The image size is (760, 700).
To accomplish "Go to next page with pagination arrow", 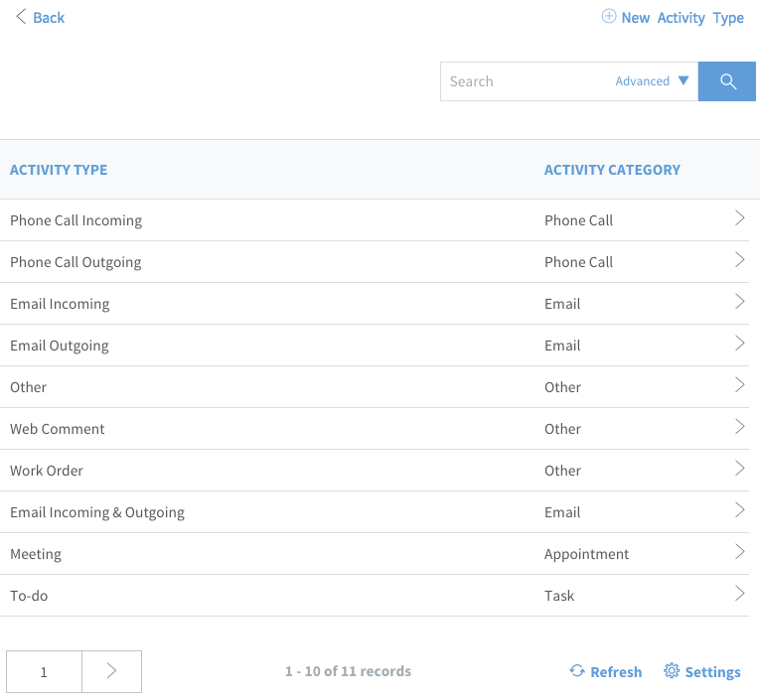I will coord(112,671).
